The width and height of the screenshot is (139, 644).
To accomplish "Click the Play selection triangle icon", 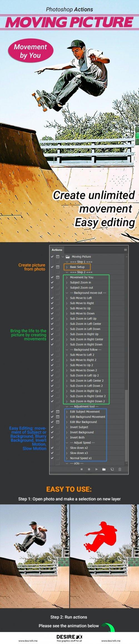I will click(96, 469).
